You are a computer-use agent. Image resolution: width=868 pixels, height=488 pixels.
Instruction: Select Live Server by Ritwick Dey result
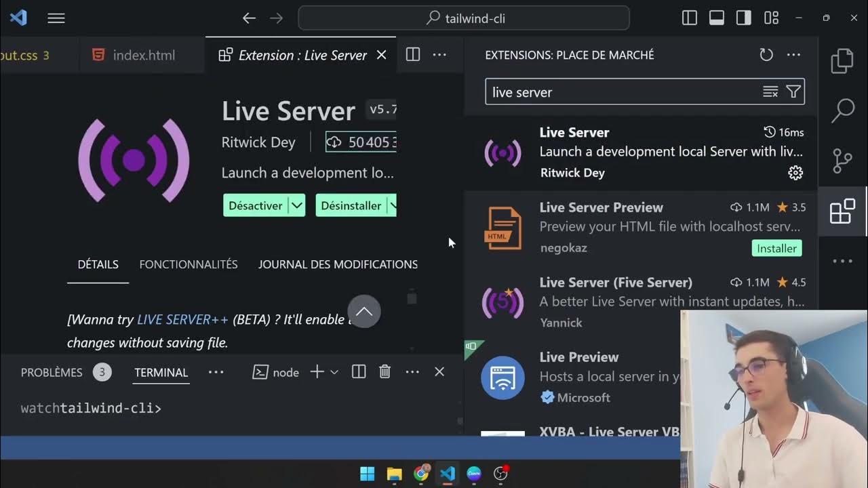pos(641,152)
